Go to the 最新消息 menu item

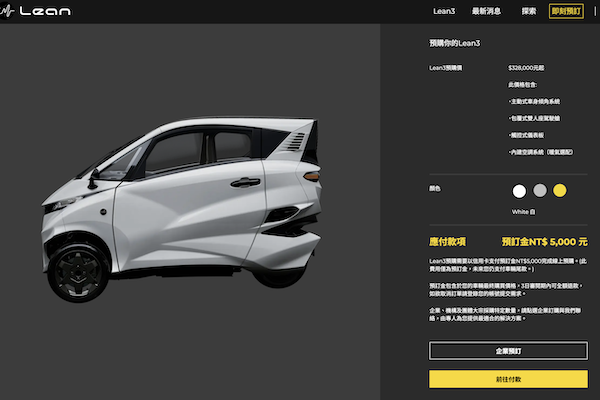(486, 11)
